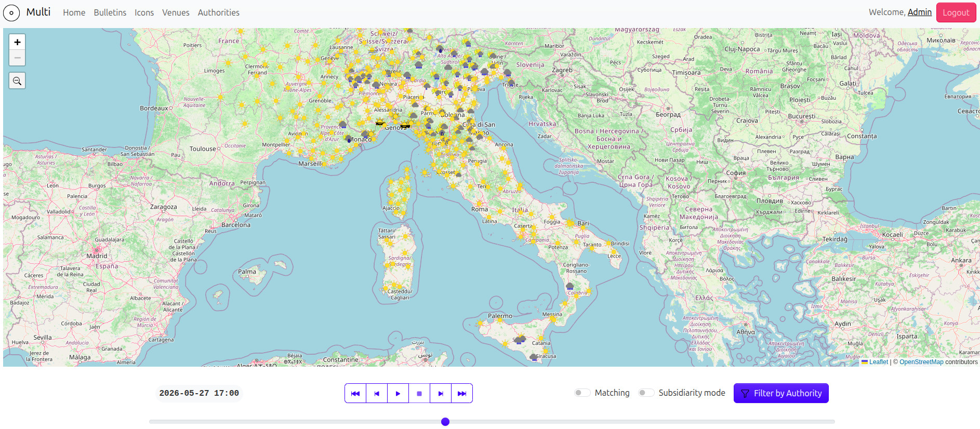This screenshot has height=429, width=980.
Task: Stop playback with the square stop button
Action: 419,393
